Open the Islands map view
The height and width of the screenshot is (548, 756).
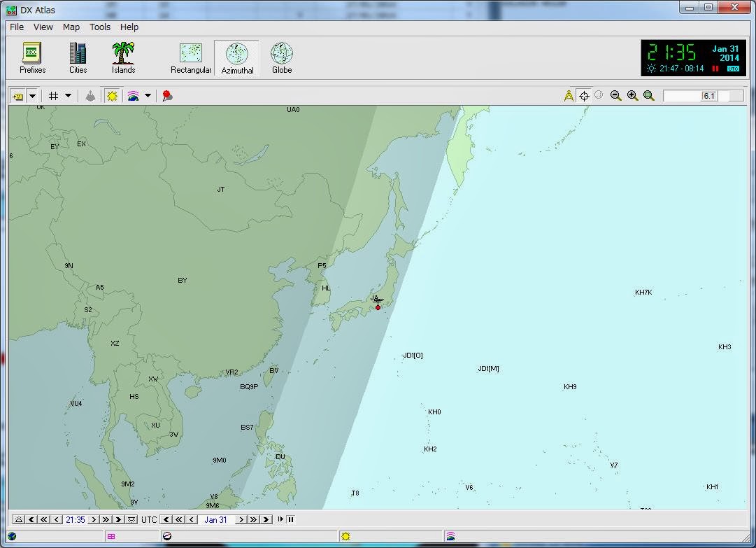123,58
